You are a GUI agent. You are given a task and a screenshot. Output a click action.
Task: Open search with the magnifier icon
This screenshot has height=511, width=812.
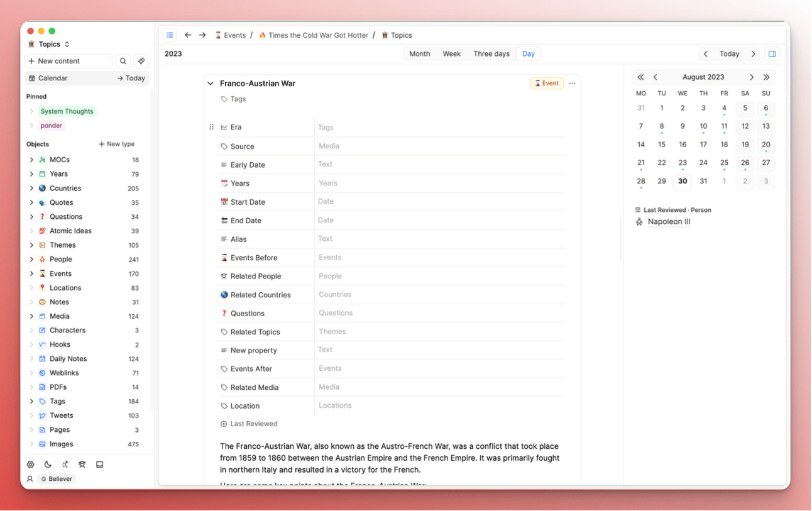click(123, 61)
